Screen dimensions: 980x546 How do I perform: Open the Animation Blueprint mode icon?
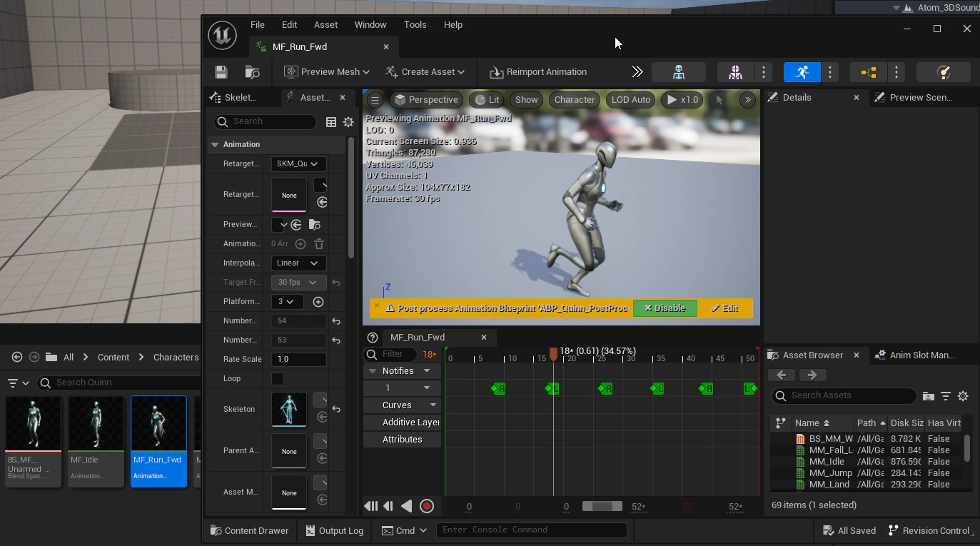coord(869,72)
